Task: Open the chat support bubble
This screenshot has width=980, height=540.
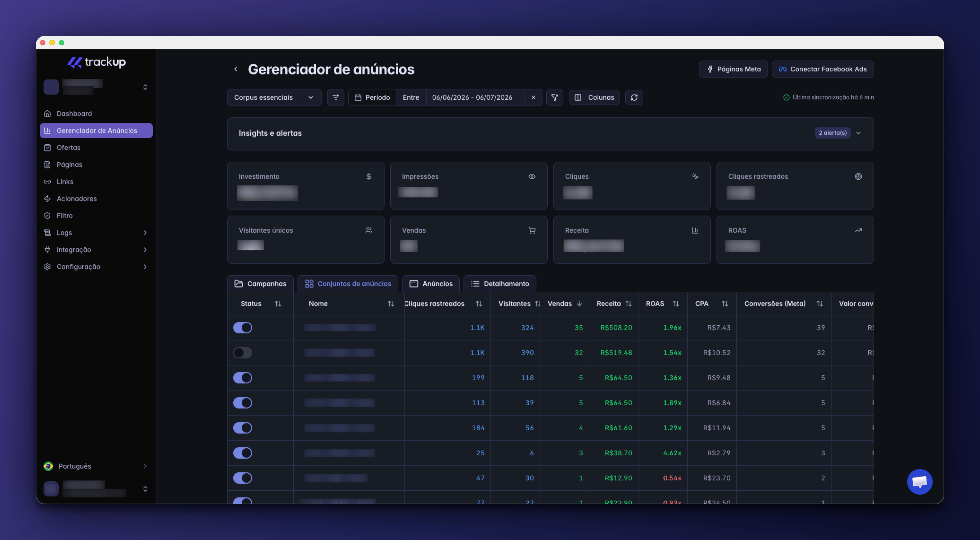Action: tap(919, 482)
